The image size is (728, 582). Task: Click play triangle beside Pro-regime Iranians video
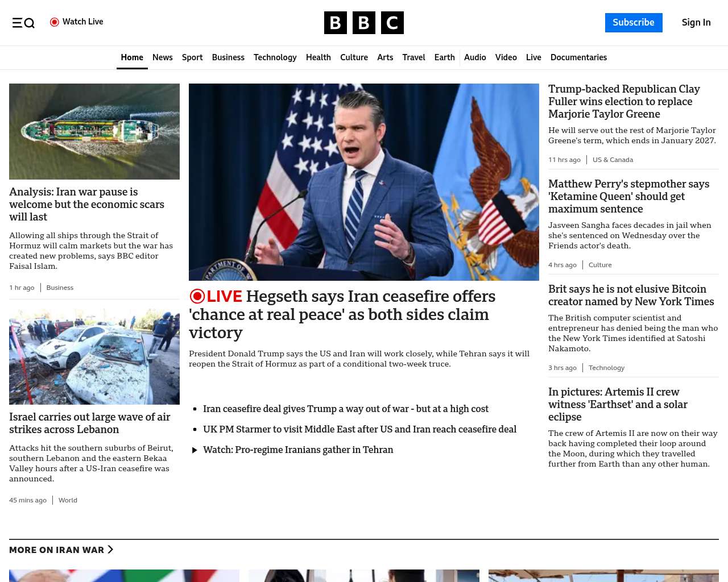click(x=195, y=450)
